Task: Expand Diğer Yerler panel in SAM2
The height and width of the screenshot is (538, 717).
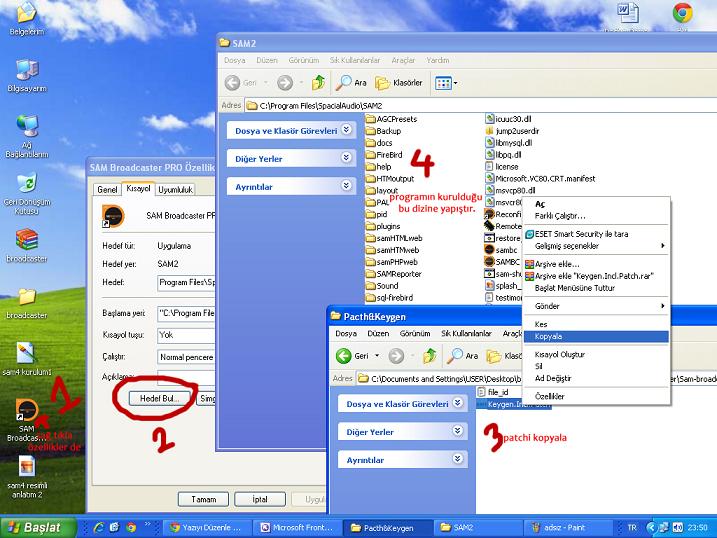Action: point(347,158)
